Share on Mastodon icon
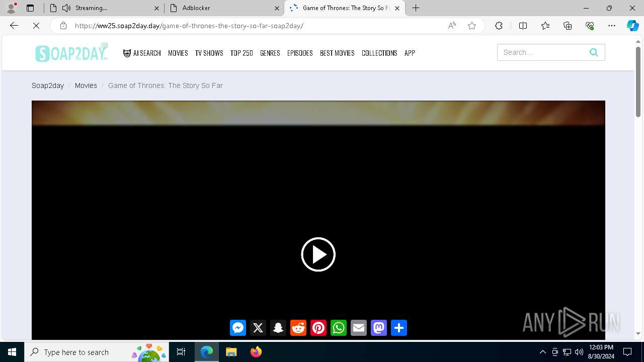 click(x=379, y=328)
